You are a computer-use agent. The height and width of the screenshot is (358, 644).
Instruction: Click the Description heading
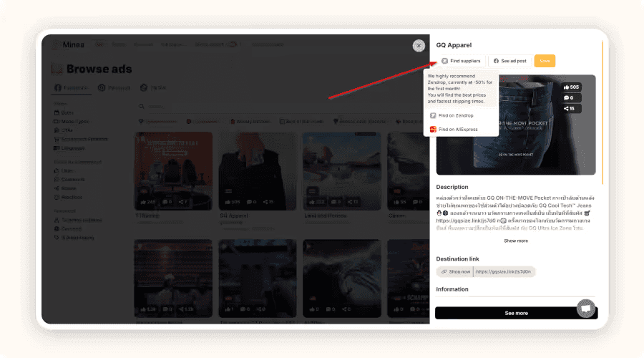pos(452,187)
